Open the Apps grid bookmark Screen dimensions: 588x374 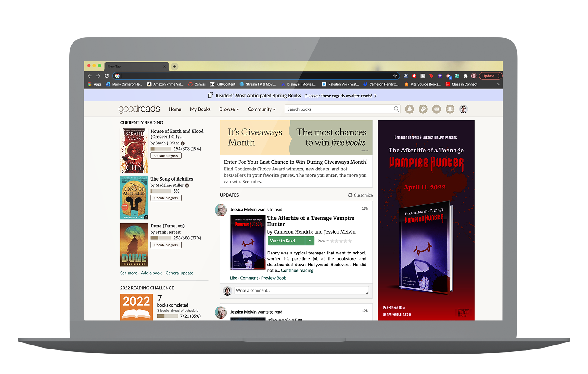tap(95, 84)
